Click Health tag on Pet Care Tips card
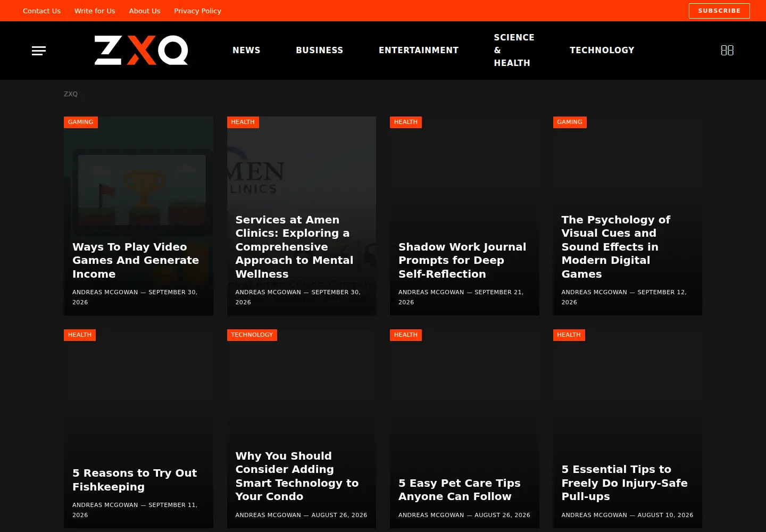766x532 pixels. click(x=406, y=335)
